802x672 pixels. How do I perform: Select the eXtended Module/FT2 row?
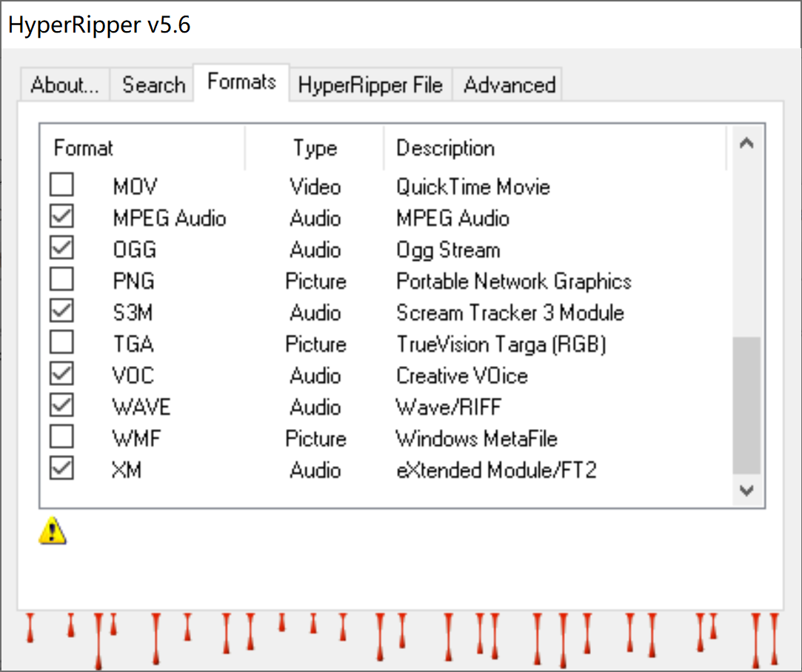496,470
